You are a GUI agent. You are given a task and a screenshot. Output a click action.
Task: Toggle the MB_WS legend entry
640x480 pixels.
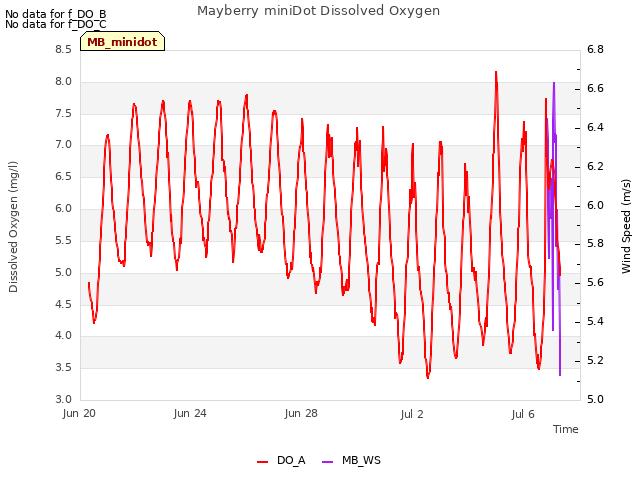(351, 460)
